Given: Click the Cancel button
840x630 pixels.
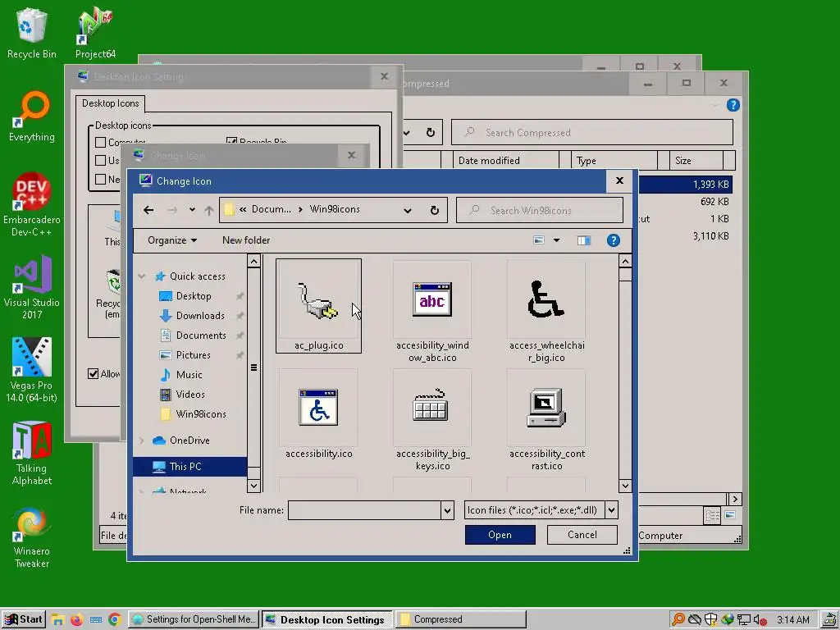Looking at the screenshot, I should 582,535.
